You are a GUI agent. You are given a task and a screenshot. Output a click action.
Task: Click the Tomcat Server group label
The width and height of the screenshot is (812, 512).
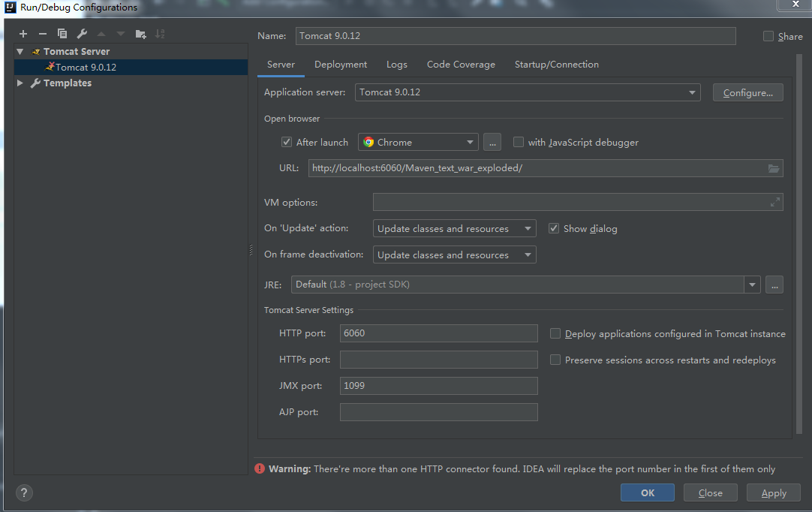point(76,51)
